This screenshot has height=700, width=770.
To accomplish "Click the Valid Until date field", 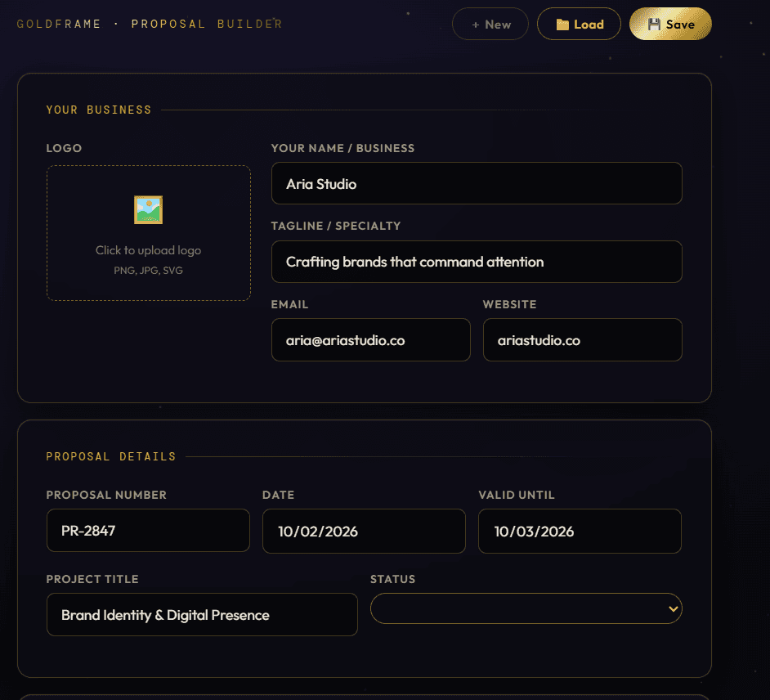I will [580, 531].
